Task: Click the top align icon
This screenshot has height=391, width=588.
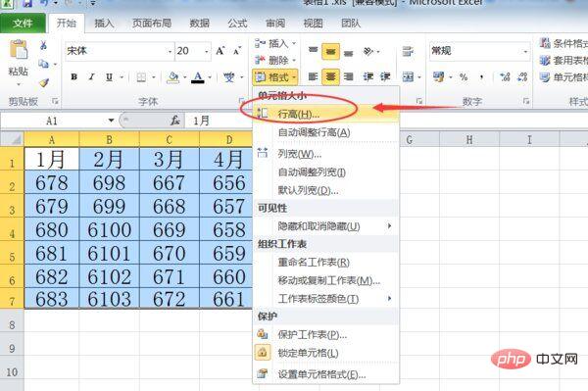Action: point(314,51)
